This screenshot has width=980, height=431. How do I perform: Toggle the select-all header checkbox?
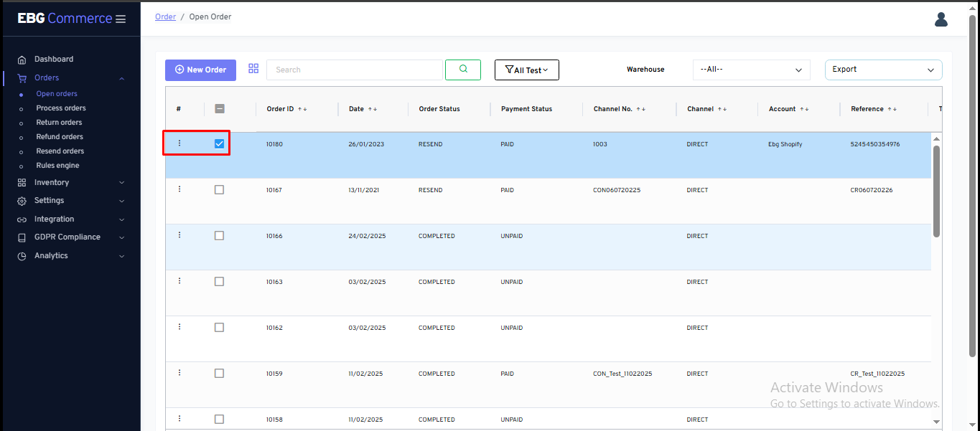[220, 109]
